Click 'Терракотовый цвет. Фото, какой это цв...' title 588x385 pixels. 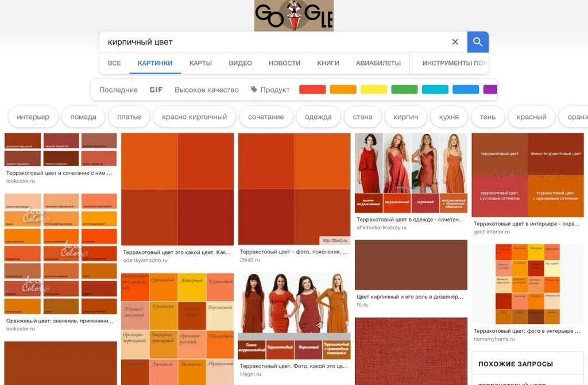pos(293,366)
